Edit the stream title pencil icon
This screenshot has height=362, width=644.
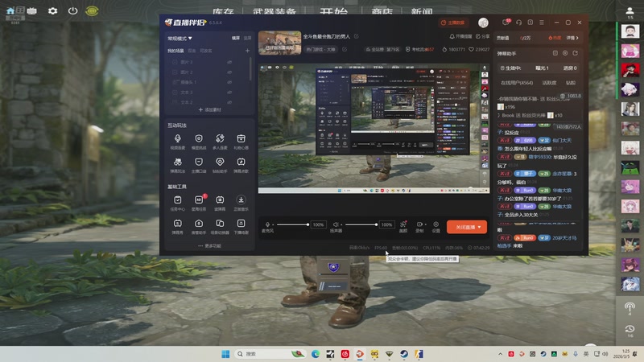(x=357, y=36)
